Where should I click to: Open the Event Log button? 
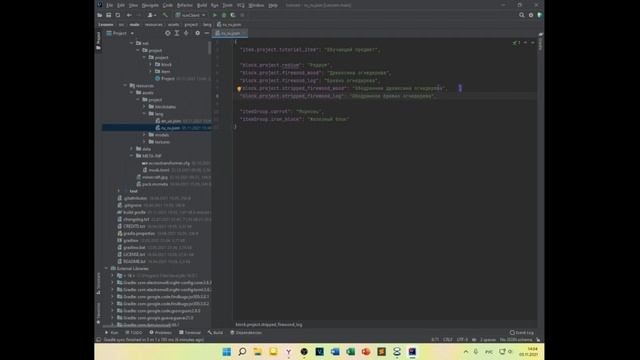[522, 333]
